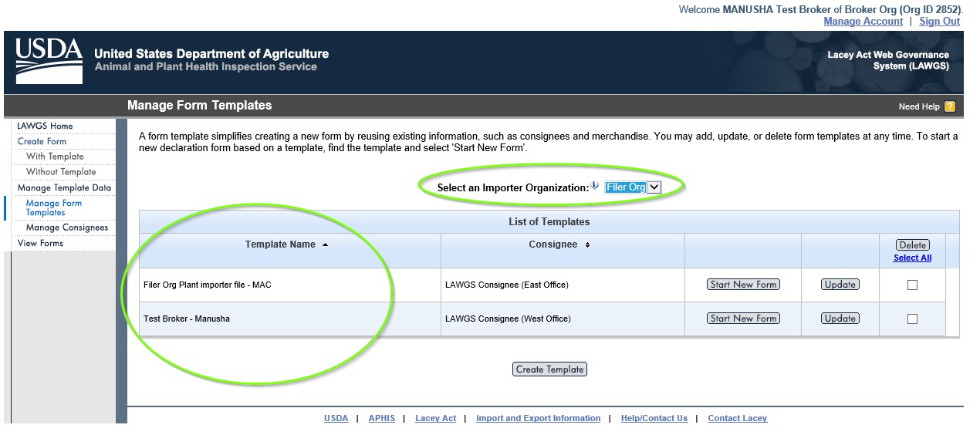Check the delete box for Test Broker template

912,319
